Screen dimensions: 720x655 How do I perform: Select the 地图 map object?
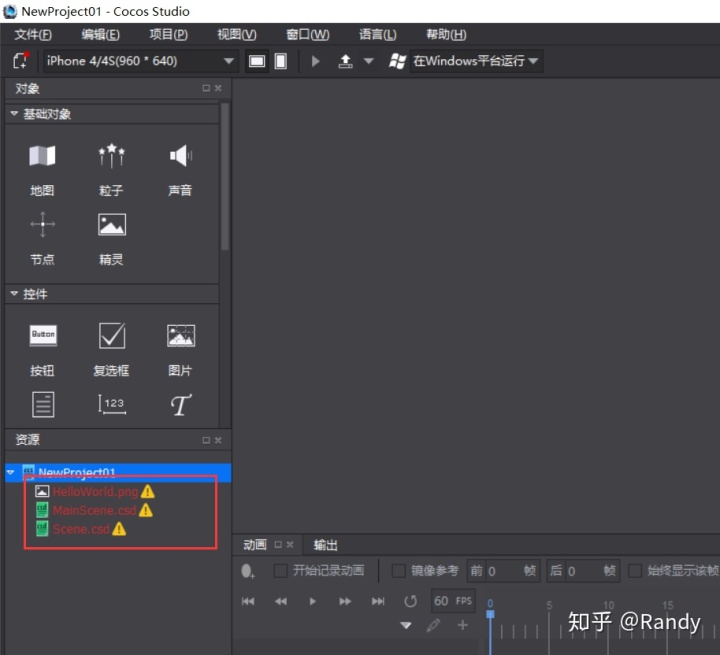point(42,169)
